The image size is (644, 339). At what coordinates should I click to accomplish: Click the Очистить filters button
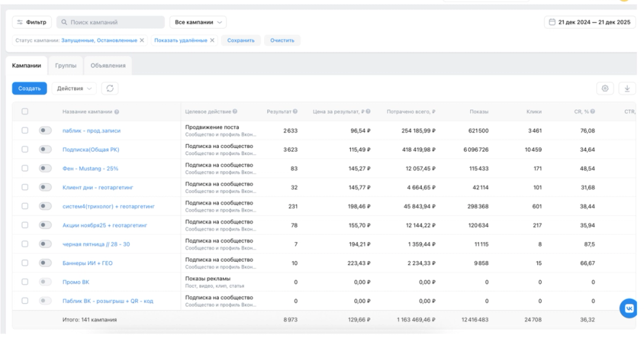pyautogui.click(x=282, y=41)
